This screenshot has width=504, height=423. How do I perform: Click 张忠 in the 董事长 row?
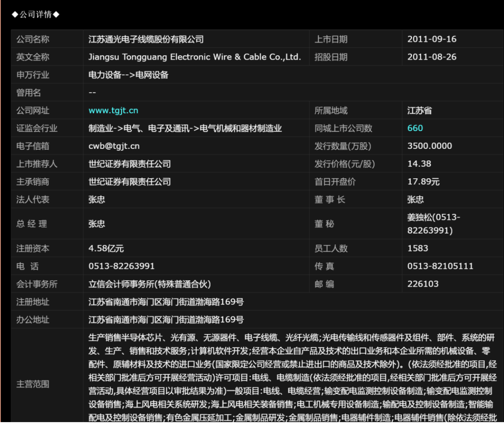(x=415, y=200)
